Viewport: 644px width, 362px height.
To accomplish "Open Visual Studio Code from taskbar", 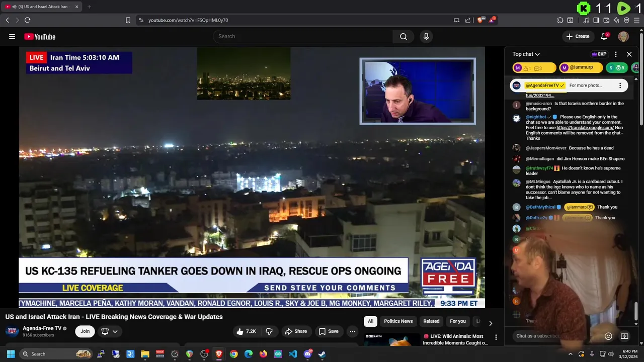I will tap(293, 354).
